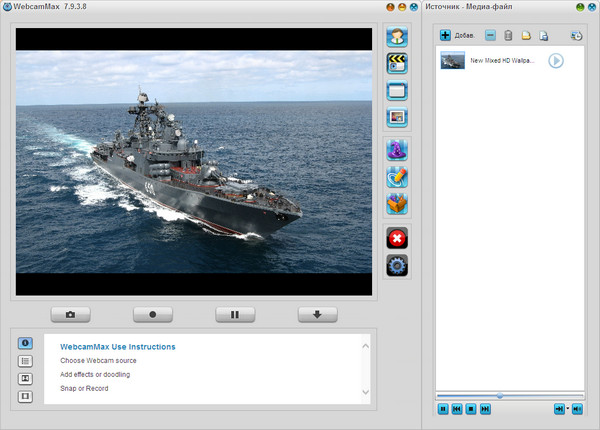Play the New Mixed HD Wallpaper item
Image resolution: width=600 pixels, height=430 pixels.
click(x=555, y=61)
